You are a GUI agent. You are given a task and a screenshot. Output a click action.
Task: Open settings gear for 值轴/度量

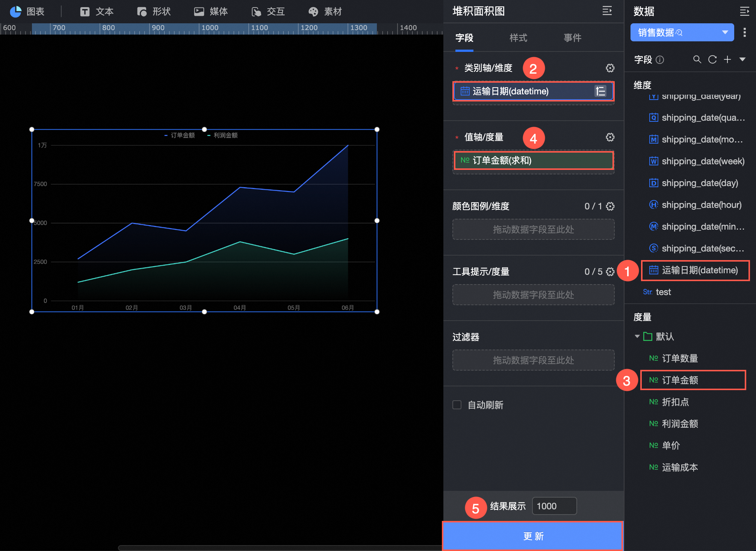(x=610, y=137)
